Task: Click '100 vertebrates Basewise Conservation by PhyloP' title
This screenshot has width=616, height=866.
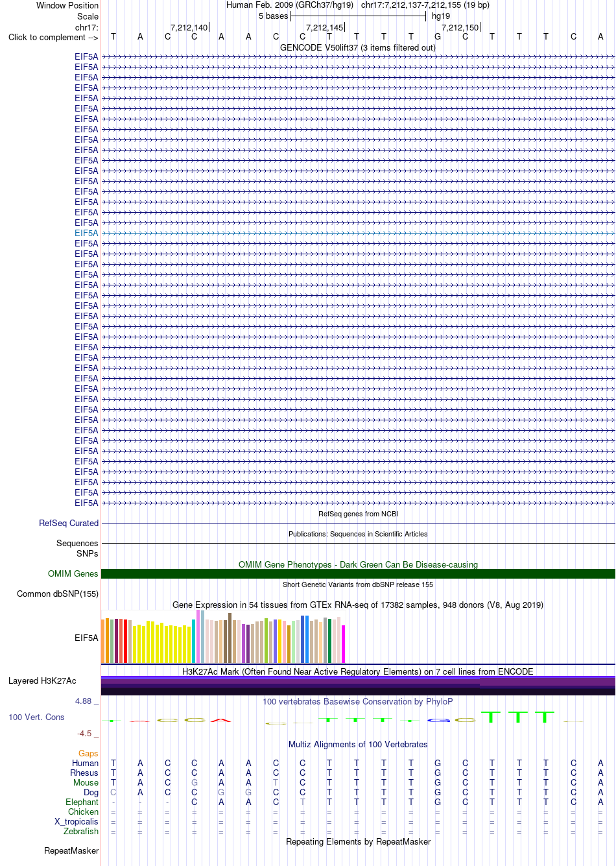Action: [358, 701]
